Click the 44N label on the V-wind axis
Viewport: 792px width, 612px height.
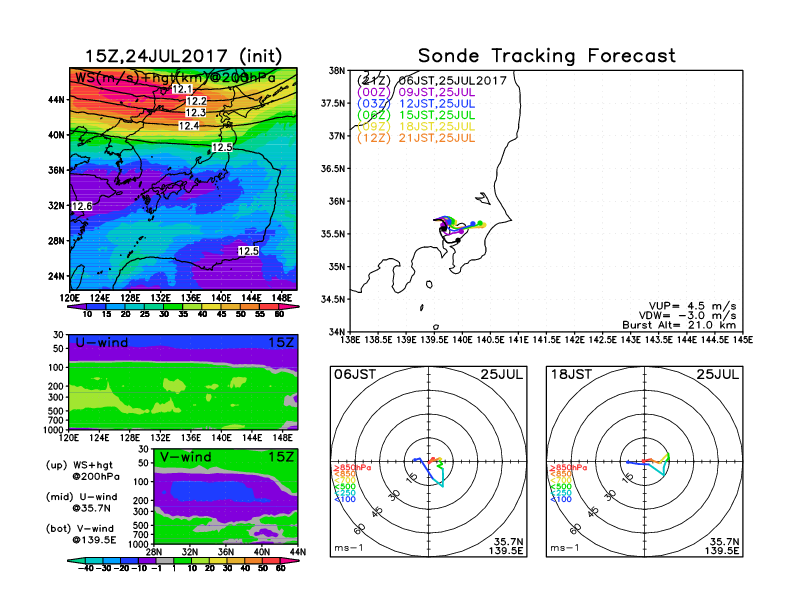(298, 552)
